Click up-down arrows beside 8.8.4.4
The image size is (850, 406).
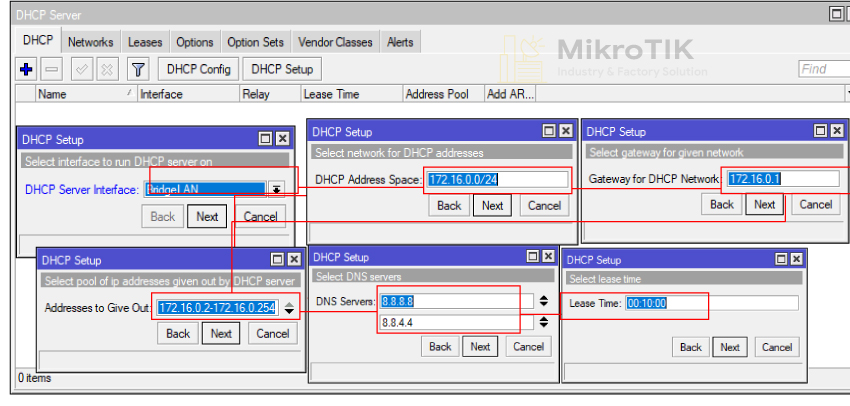coord(544,323)
